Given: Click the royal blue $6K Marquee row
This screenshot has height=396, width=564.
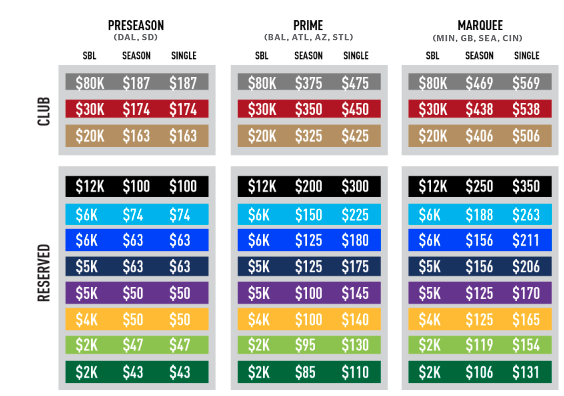Looking at the screenshot, I should [x=480, y=240].
